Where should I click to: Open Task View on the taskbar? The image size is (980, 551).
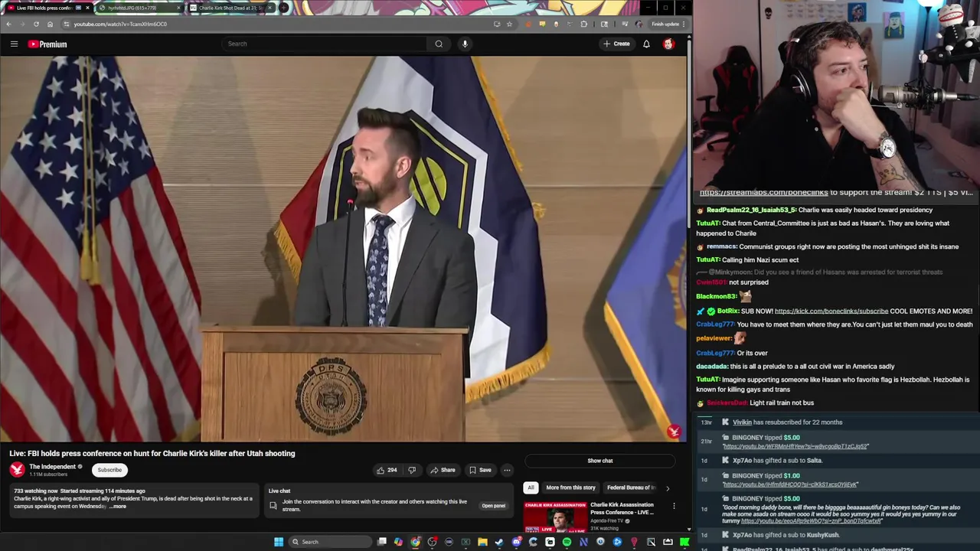point(382,542)
